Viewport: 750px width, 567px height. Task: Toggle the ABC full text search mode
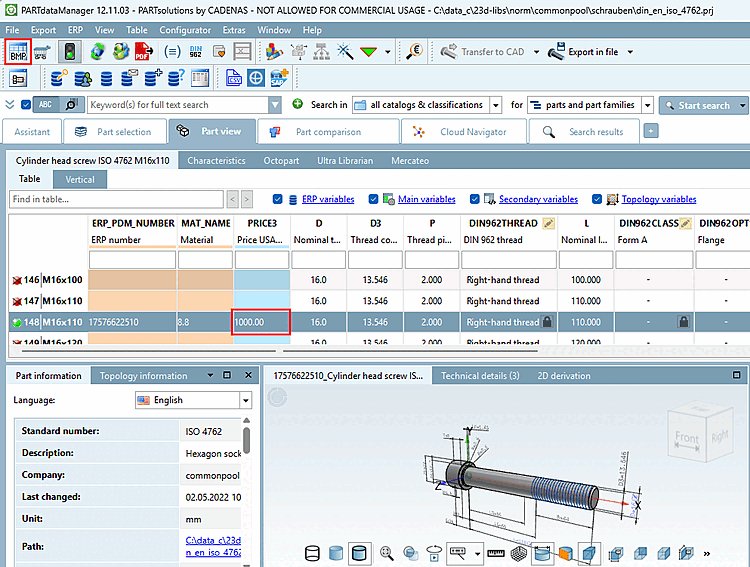click(x=45, y=104)
